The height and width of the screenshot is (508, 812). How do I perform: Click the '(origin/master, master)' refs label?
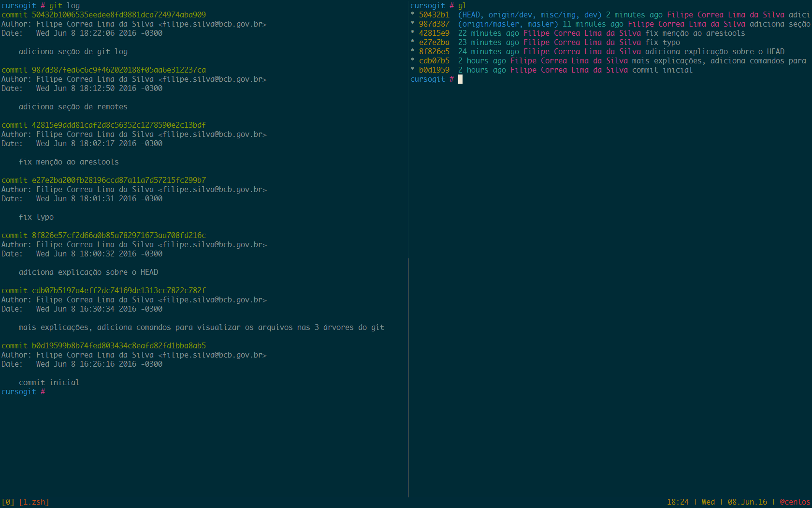508,24
